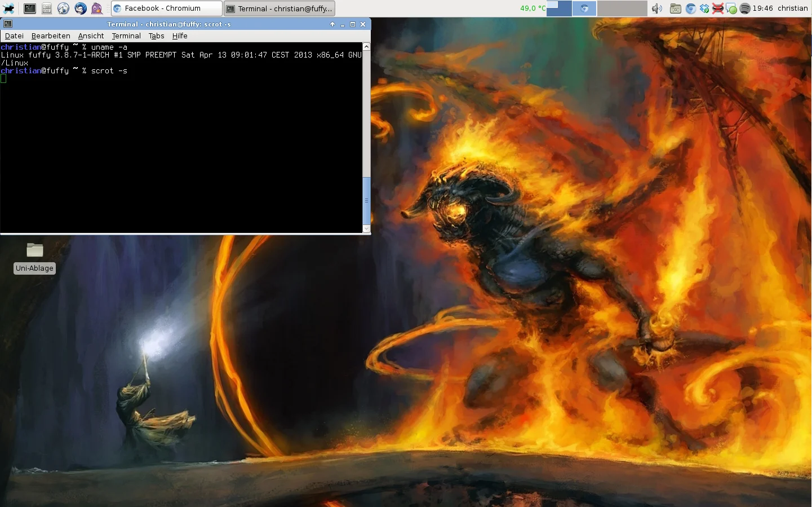Open the Thunderbird mail launcher
The height and width of the screenshot is (507, 812).
click(81, 8)
